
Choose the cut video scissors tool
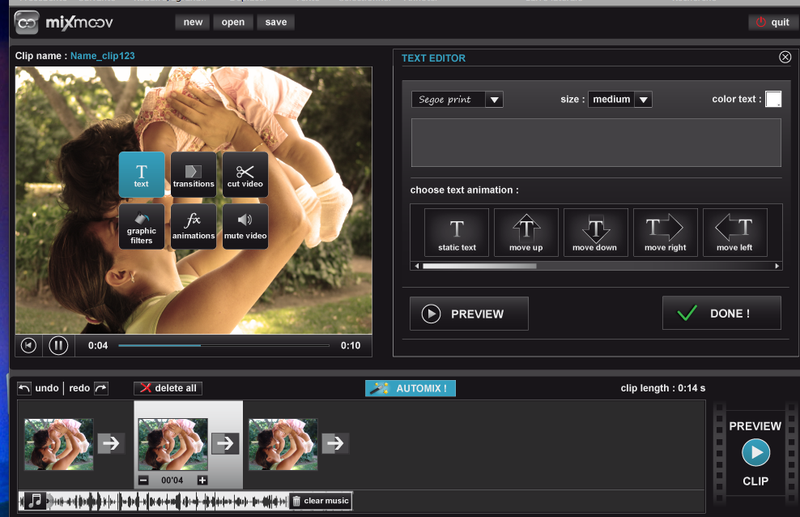tap(245, 173)
